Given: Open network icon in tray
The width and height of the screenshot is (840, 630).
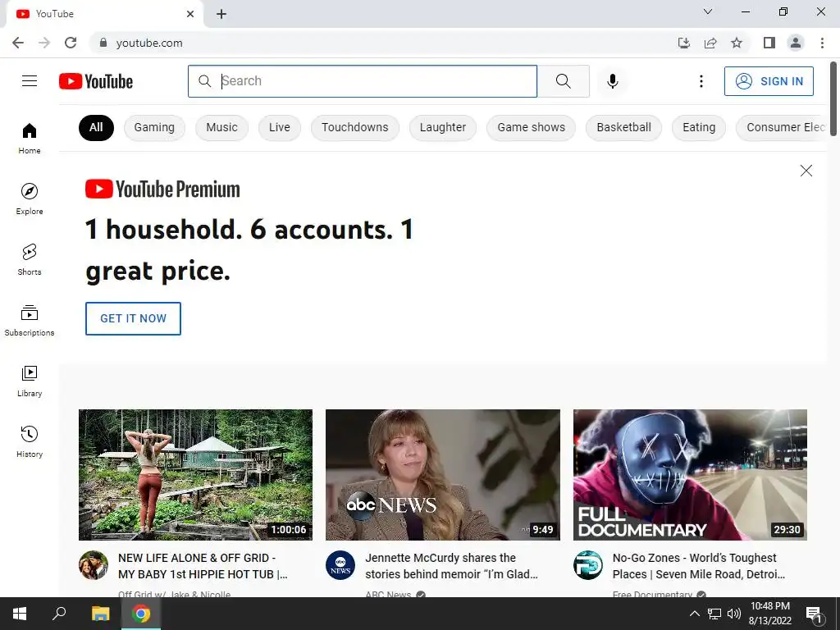Looking at the screenshot, I should point(714,614).
